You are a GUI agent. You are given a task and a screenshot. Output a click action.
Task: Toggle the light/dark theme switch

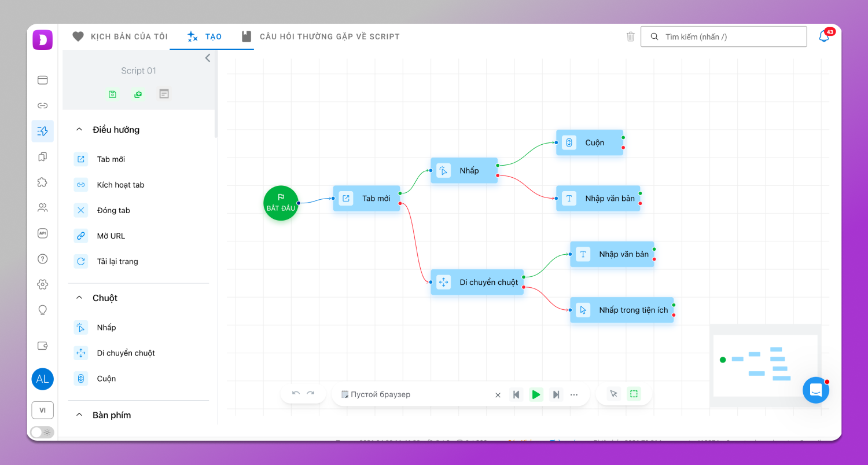click(x=42, y=432)
